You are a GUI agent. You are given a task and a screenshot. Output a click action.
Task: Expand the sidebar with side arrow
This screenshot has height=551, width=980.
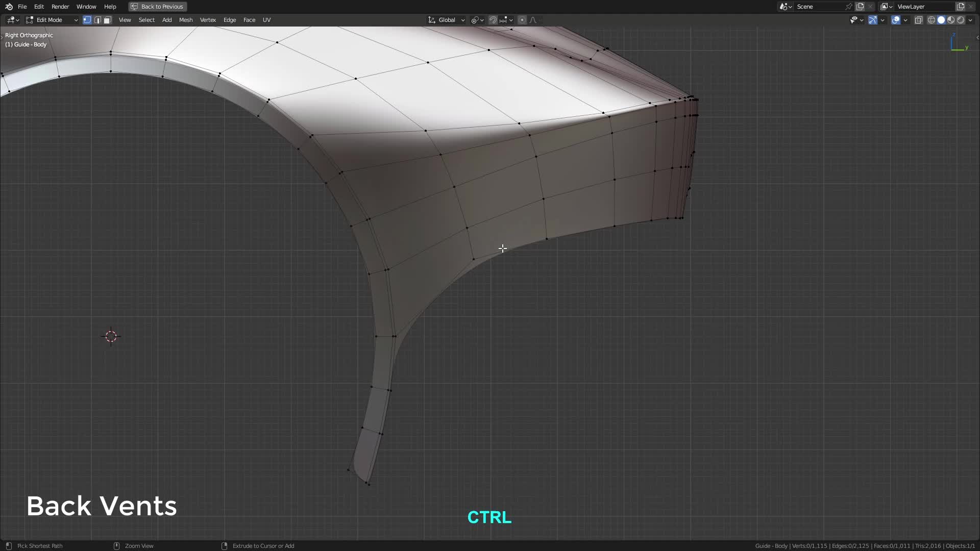(977, 37)
